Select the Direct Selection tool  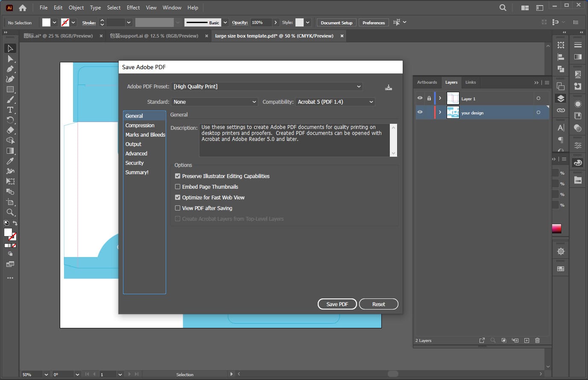[x=11, y=58]
